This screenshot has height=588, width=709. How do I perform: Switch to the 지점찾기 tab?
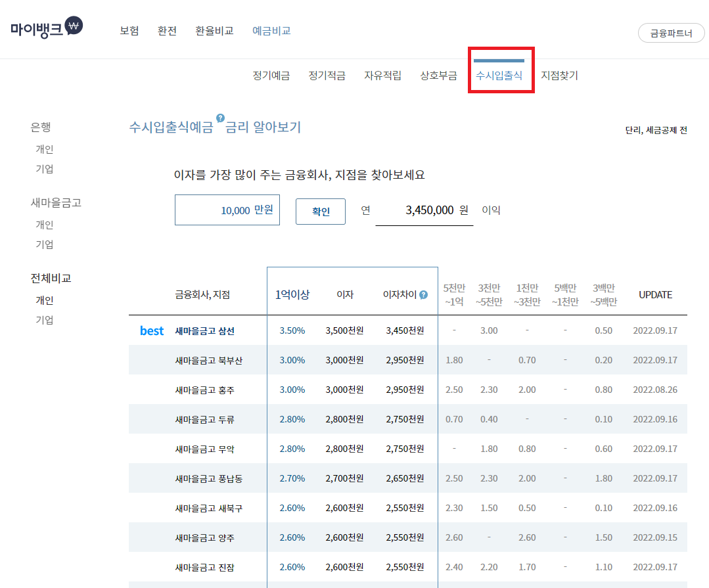point(560,76)
